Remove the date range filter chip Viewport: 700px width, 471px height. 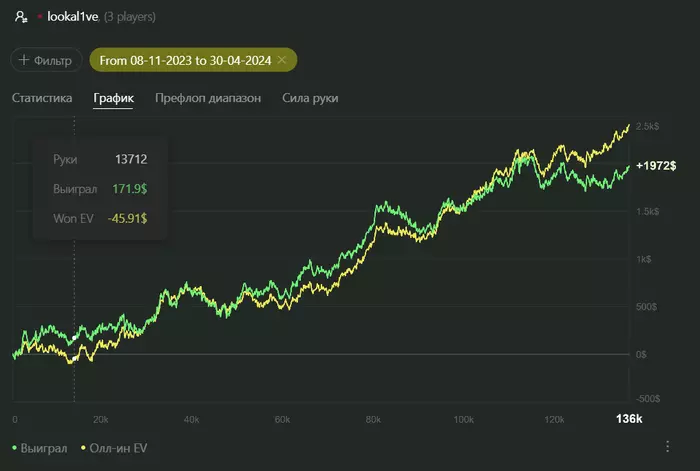point(282,60)
